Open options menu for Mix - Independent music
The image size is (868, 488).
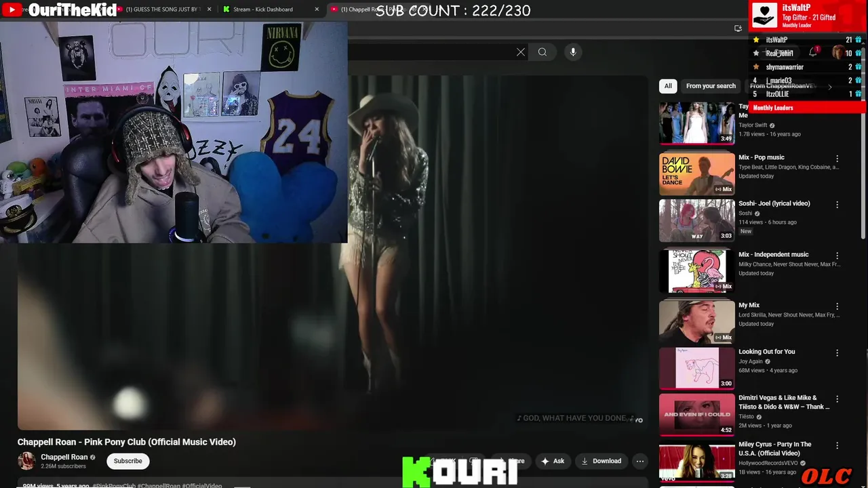[x=837, y=256]
